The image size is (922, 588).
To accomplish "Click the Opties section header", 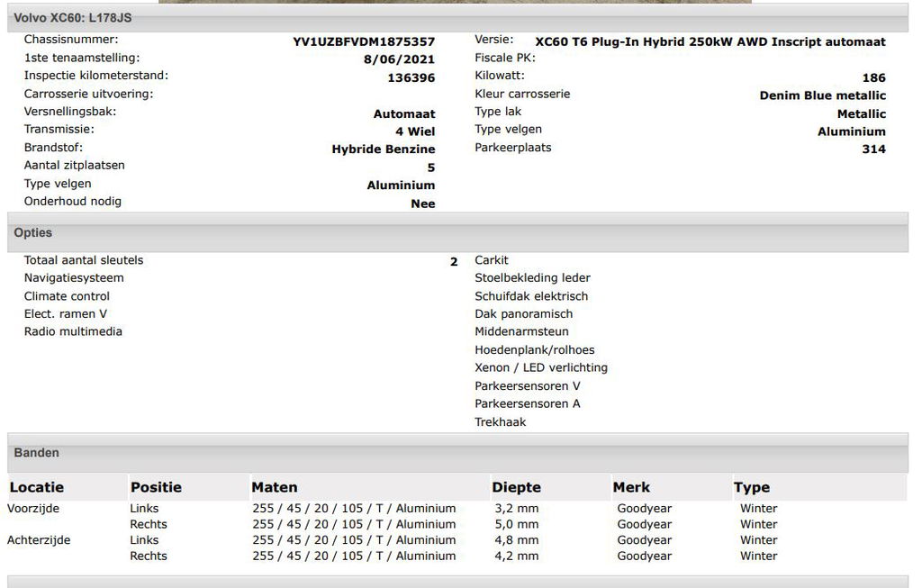I will (33, 233).
